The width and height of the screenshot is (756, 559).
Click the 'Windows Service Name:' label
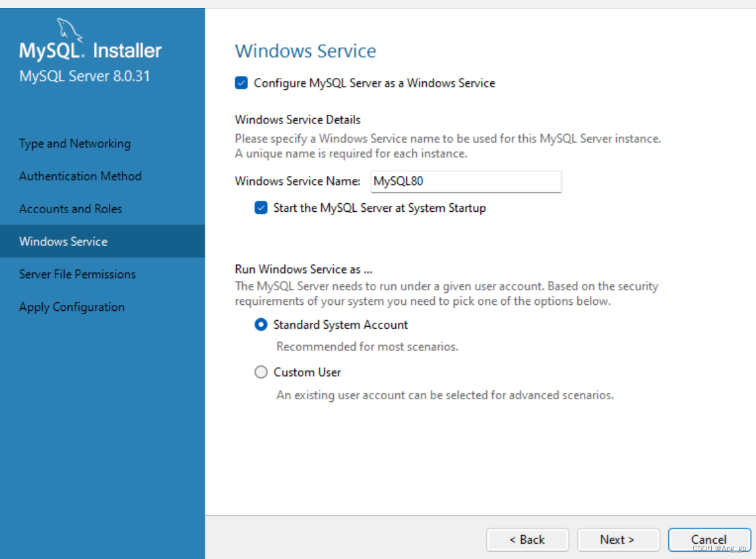[298, 181]
